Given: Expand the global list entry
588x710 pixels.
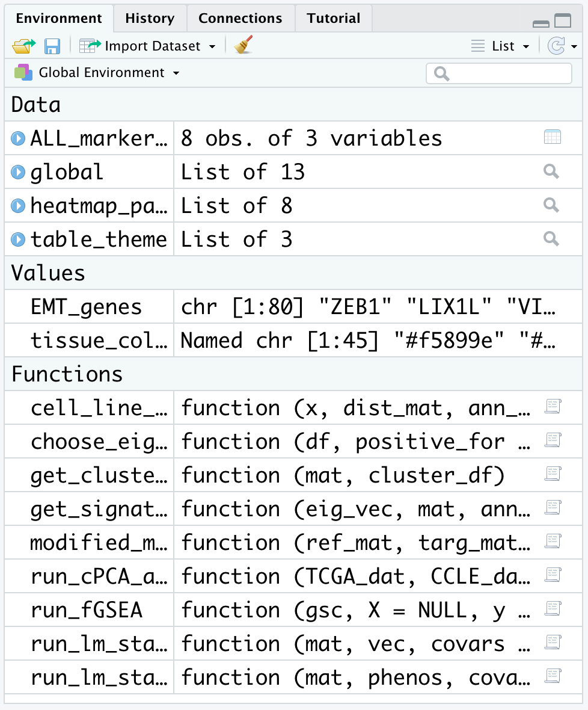Looking at the screenshot, I should 18,172.
